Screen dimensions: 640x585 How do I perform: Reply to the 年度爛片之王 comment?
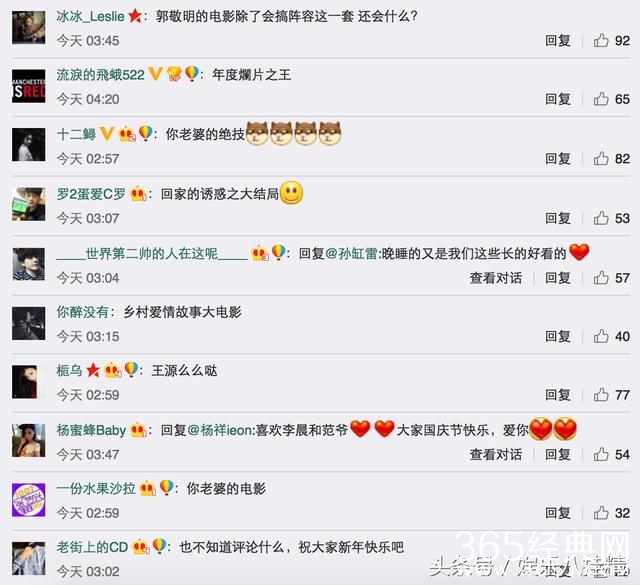pos(558,99)
